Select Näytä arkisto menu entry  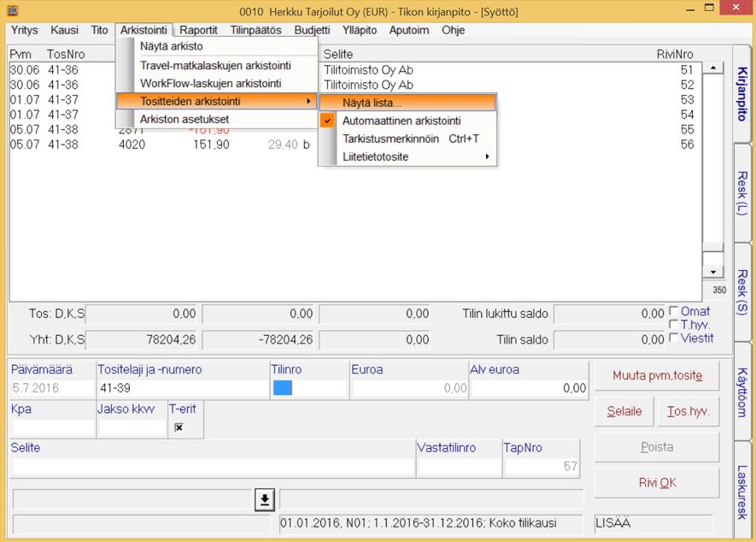[216, 46]
